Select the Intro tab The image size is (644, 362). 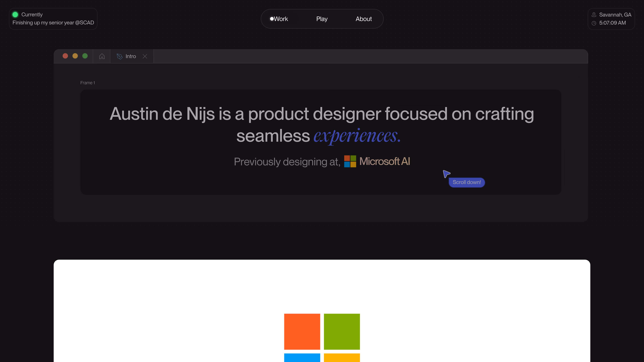130,56
